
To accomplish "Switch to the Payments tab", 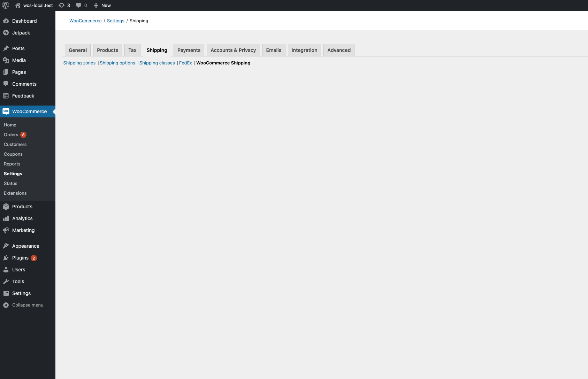I will point(189,50).
